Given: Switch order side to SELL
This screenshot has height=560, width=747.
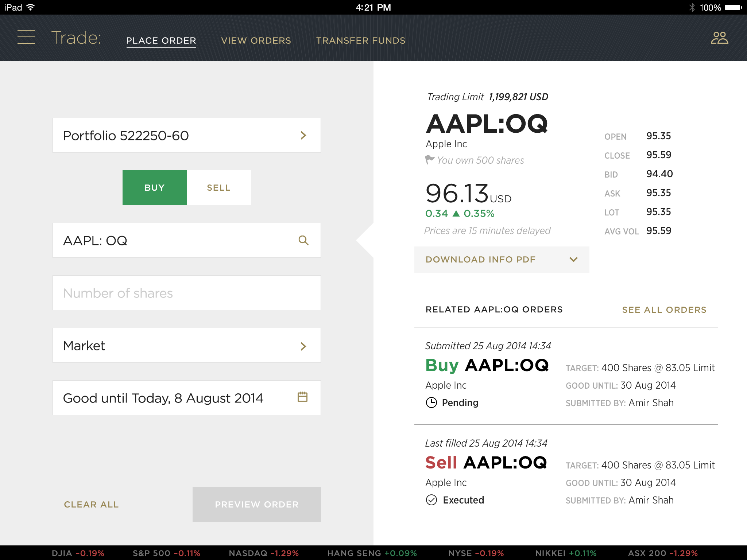Looking at the screenshot, I should [218, 188].
